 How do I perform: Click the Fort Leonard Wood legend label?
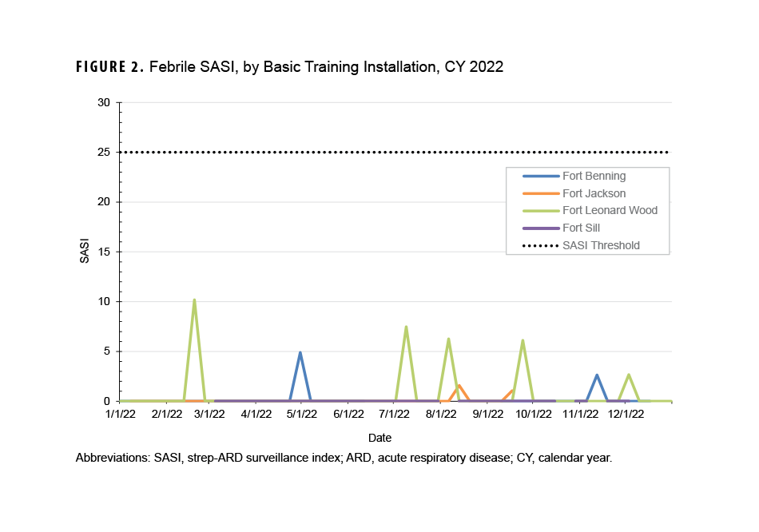pos(609,210)
